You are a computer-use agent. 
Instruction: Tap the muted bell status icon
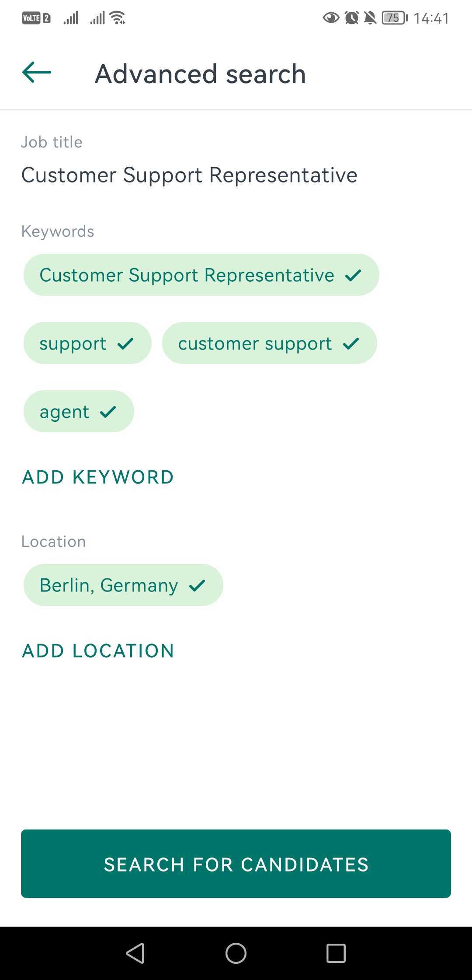tap(370, 18)
